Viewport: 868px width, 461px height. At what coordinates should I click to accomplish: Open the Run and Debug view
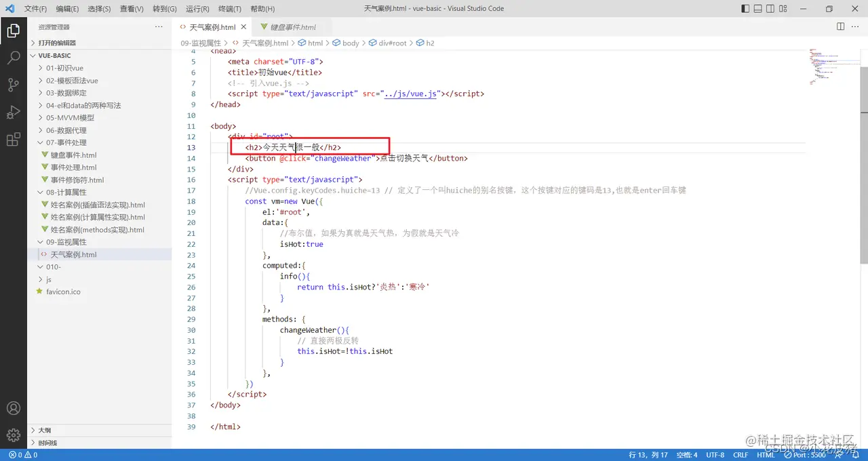(x=13, y=112)
